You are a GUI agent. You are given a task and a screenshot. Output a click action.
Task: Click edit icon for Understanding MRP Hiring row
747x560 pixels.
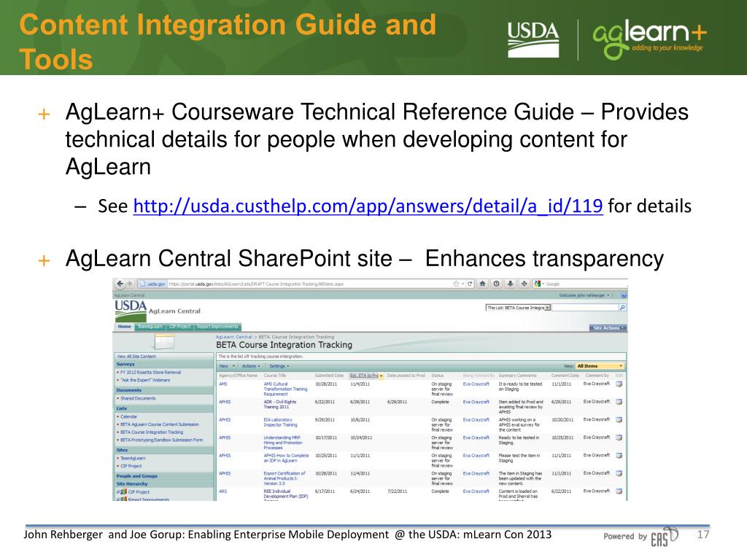click(x=619, y=437)
